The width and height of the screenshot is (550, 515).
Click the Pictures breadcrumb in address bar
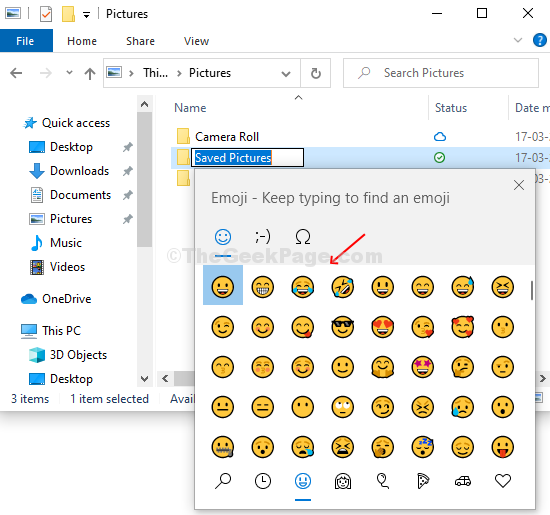[210, 73]
